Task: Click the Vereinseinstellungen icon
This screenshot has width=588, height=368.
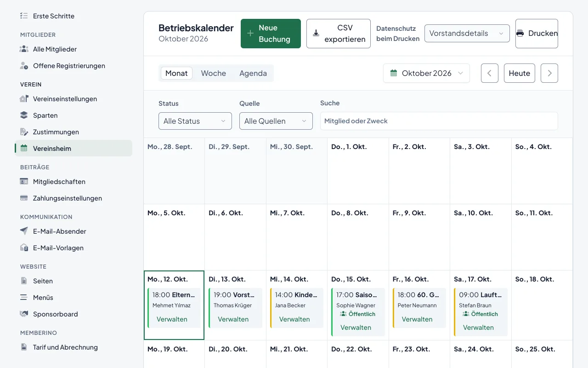Action: [24, 99]
